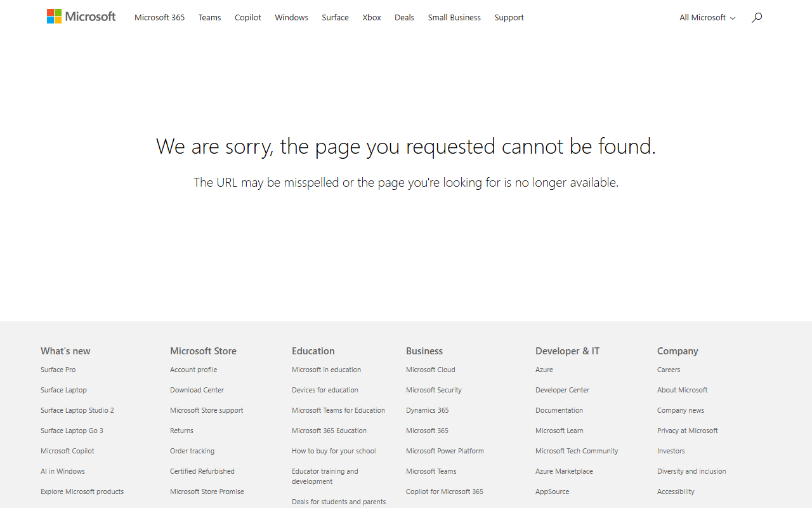The height and width of the screenshot is (508, 812).
Task: Open Microsoft in education link
Action: pos(326,370)
